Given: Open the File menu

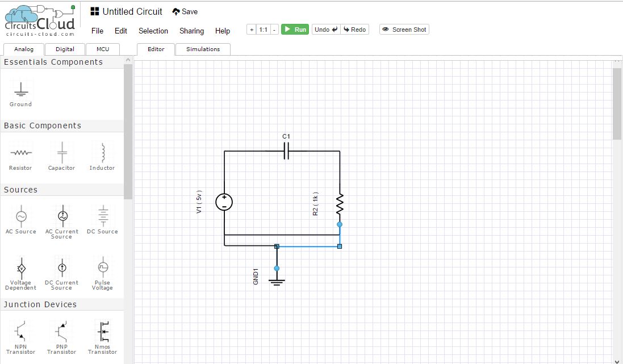Looking at the screenshot, I should 97,31.
